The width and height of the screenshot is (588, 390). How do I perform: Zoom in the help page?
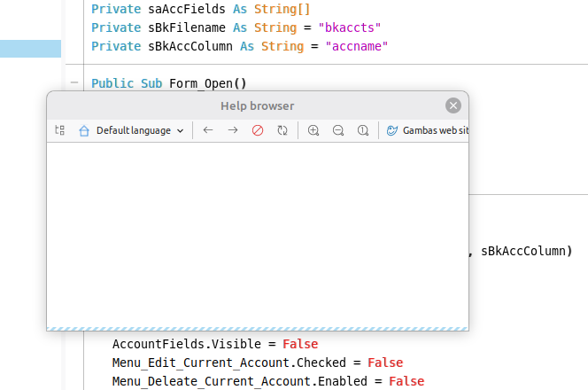click(x=313, y=130)
